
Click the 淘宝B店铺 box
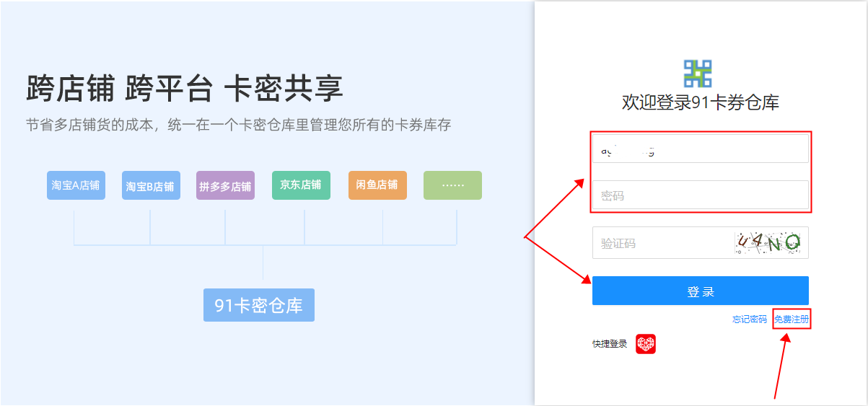point(150,185)
